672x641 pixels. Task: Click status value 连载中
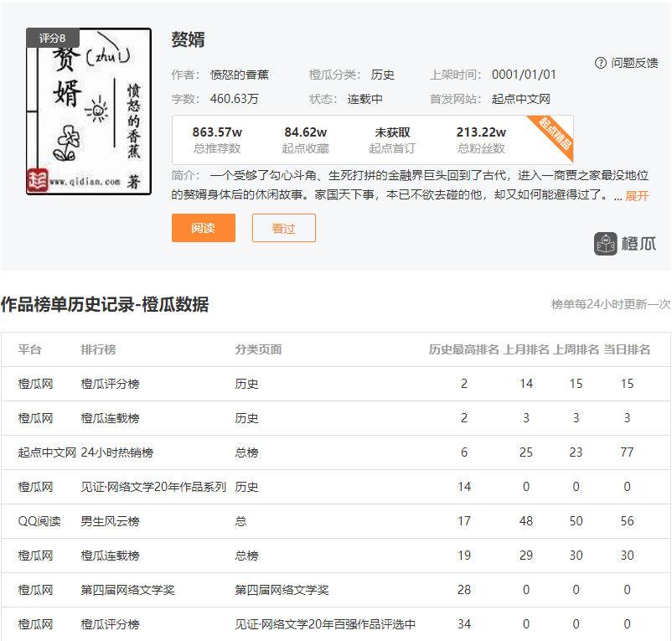coord(364,99)
